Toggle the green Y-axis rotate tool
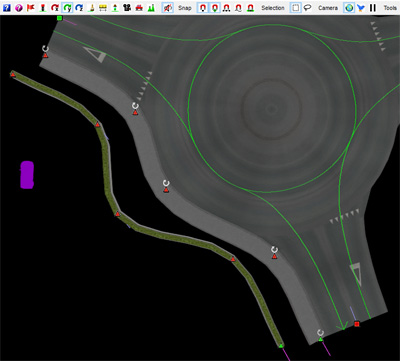The image size is (400, 361). [67, 8]
